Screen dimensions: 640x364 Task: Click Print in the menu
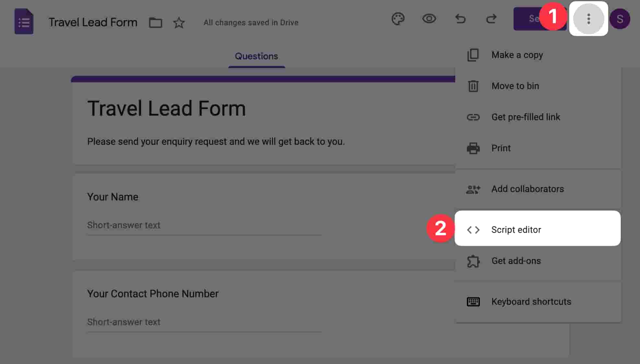[x=501, y=148]
